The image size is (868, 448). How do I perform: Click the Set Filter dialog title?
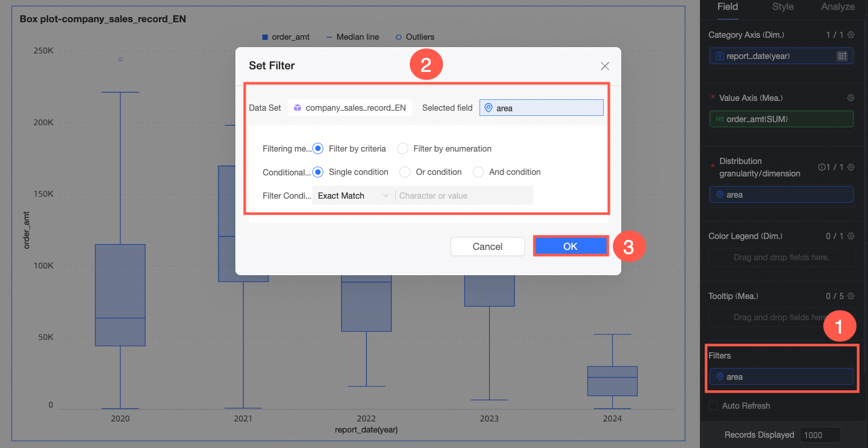pos(272,66)
